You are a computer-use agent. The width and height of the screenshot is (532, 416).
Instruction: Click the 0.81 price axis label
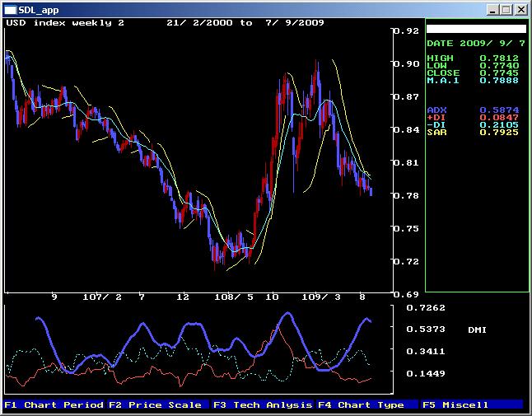tap(406, 162)
